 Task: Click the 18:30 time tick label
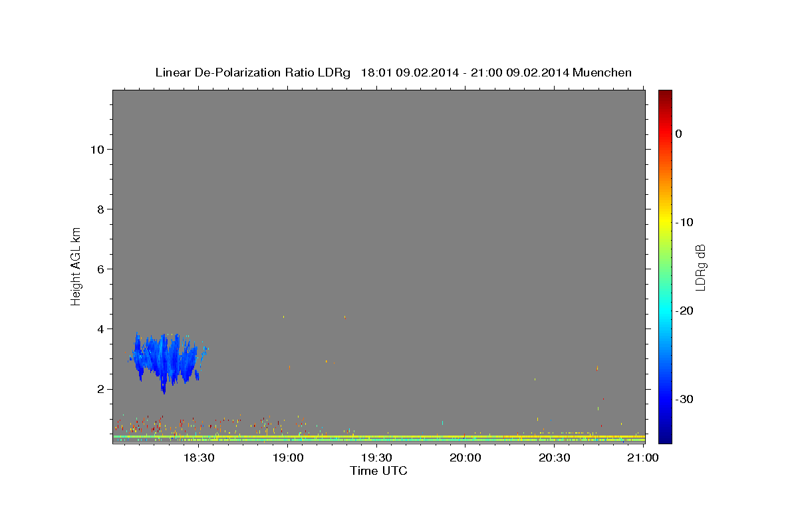pyautogui.click(x=199, y=458)
